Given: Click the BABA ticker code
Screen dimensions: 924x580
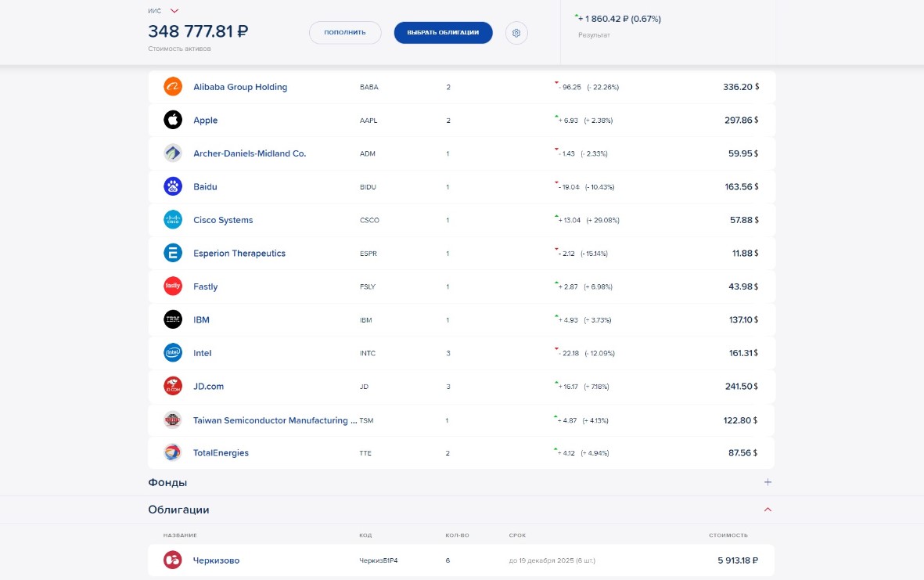Looking at the screenshot, I should (x=369, y=87).
